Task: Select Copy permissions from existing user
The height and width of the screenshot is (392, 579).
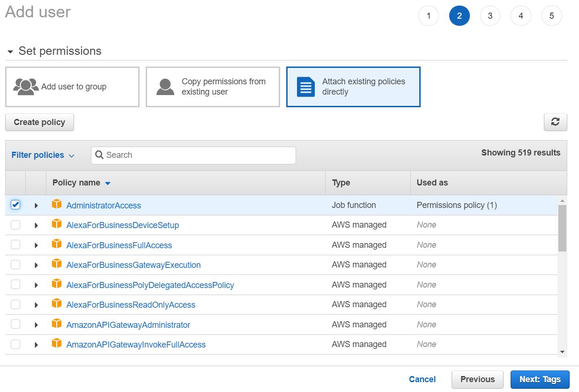Action: pos(213,87)
